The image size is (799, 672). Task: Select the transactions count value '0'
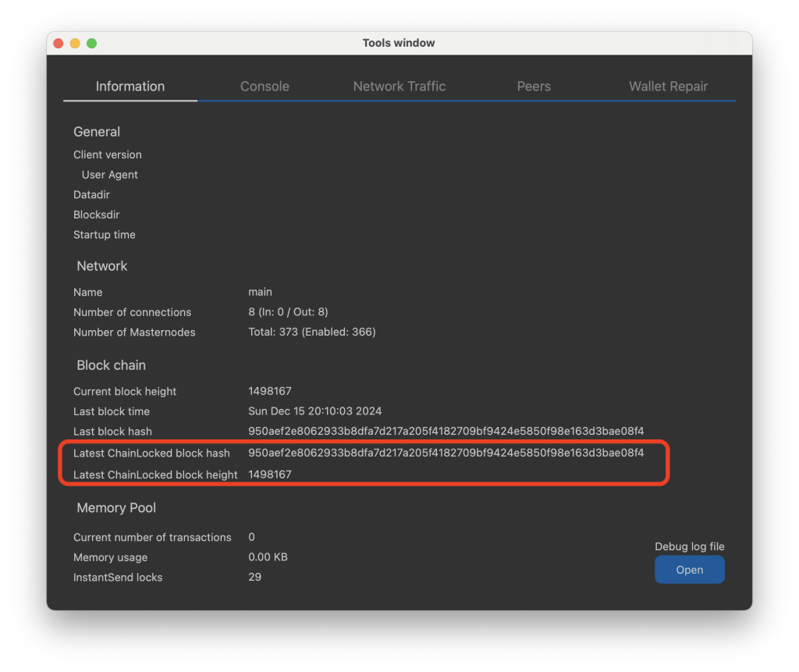tap(251, 538)
